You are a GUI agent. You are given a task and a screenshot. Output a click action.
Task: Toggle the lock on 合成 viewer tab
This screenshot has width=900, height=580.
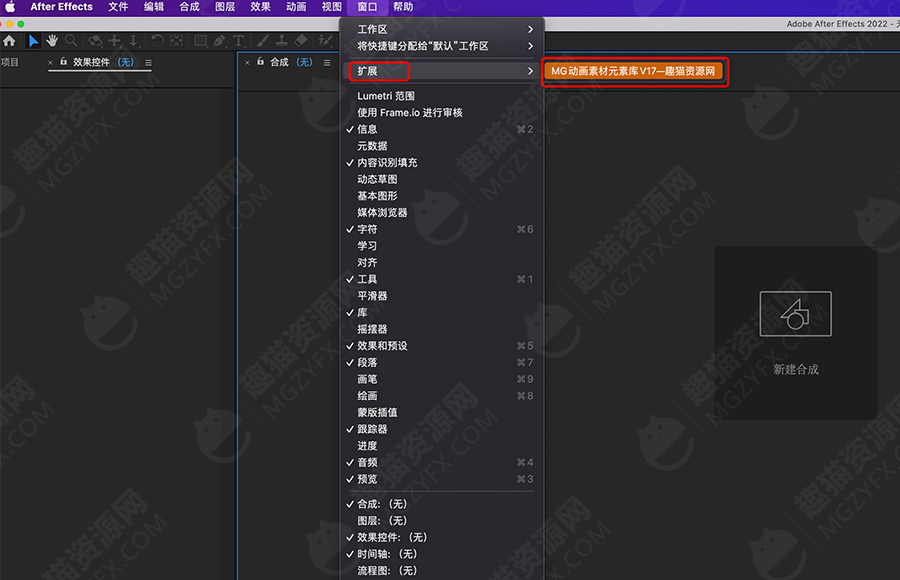[x=261, y=61]
